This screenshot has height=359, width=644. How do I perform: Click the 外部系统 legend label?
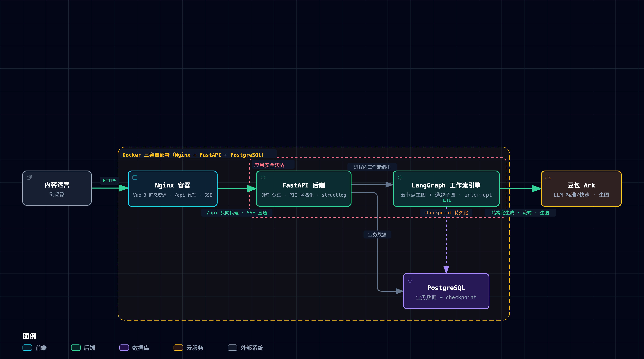(252, 348)
